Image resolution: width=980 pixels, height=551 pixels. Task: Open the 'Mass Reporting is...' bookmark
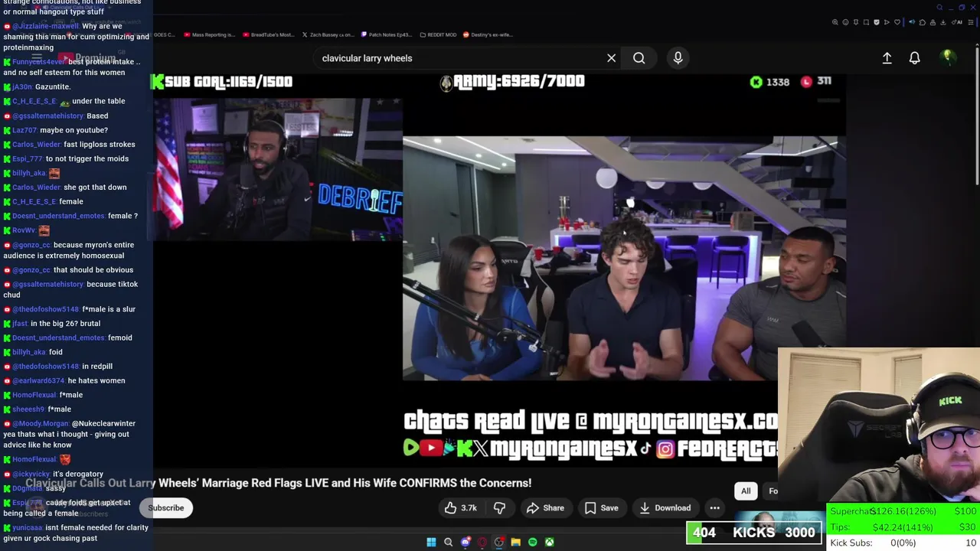pyautogui.click(x=208, y=34)
